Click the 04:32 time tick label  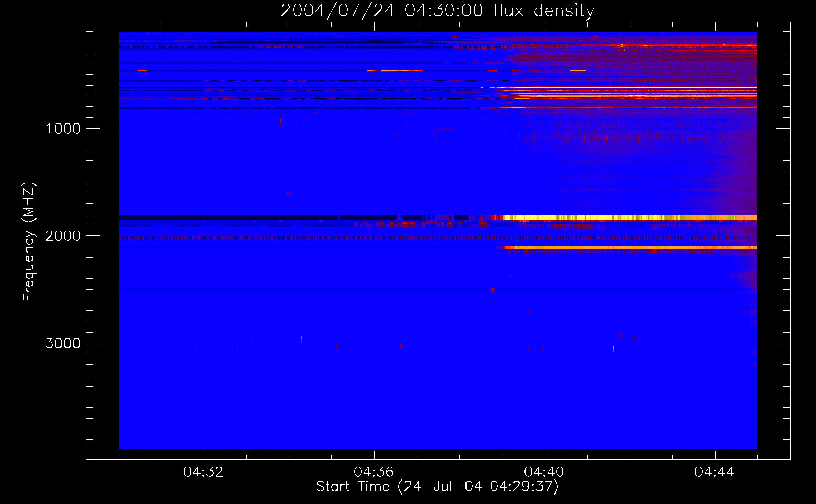(x=203, y=472)
